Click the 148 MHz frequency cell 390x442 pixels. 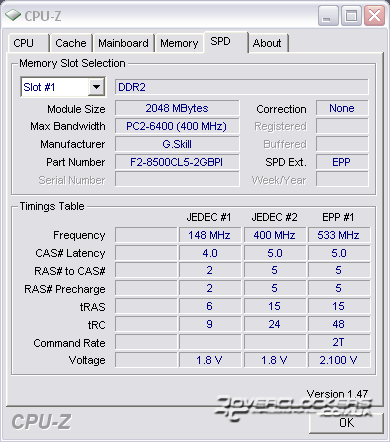tap(209, 235)
